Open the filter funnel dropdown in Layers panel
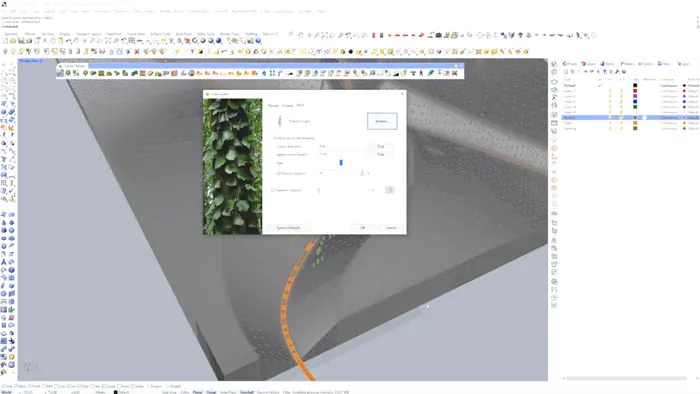Screen dimensions: 700x394 click(605, 72)
